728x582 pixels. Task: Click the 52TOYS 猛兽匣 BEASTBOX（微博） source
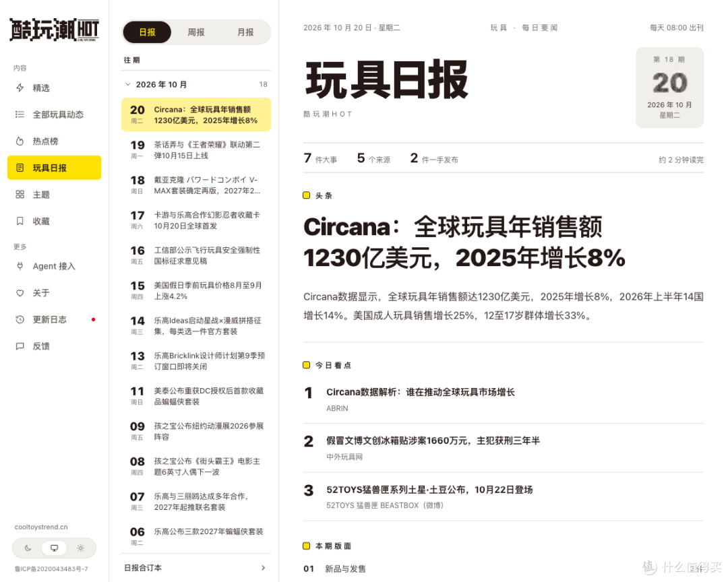pos(385,505)
